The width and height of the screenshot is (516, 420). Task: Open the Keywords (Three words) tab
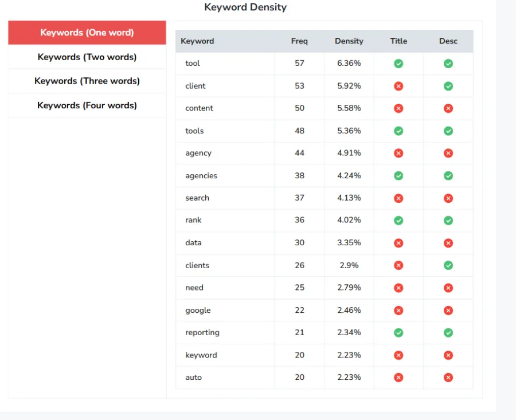click(87, 81)
